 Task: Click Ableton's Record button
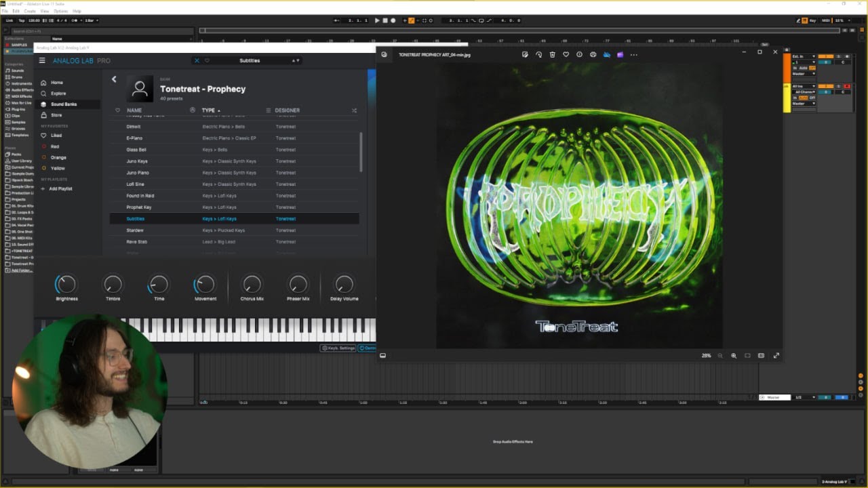click(x=393, y=20)
